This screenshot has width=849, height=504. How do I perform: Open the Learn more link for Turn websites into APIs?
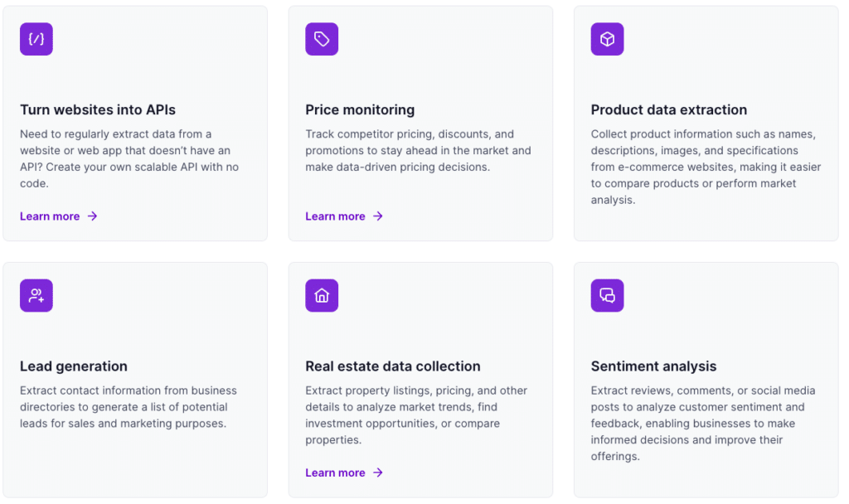coord(50,216)
